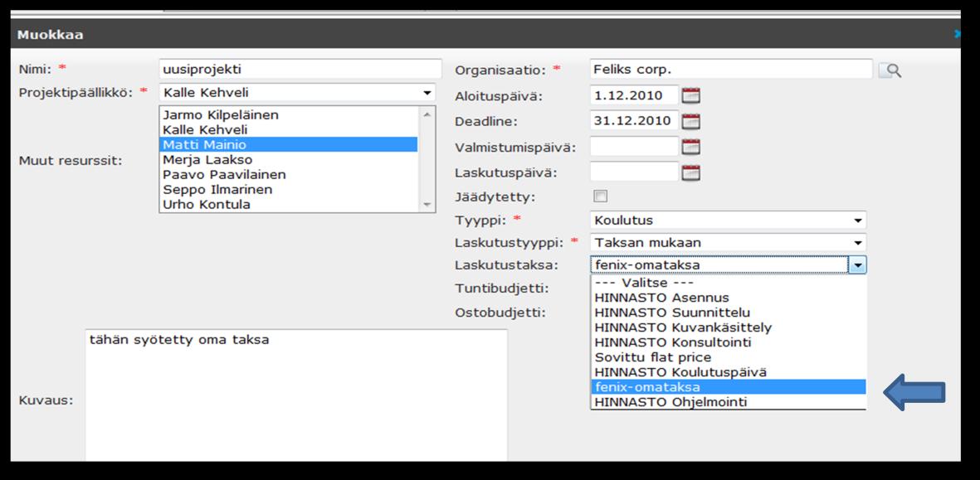Select Kalle Kehveli in resources list

click(289, 130)
